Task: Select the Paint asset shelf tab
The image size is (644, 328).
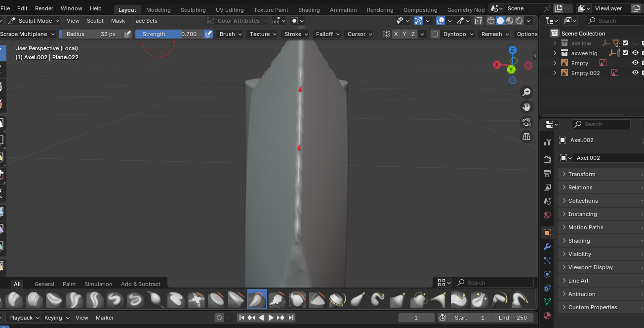Action: click(69, 284)
